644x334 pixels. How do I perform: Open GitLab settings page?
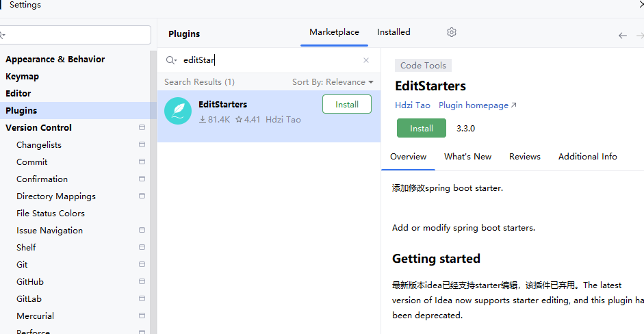click(x=29, y=298)
